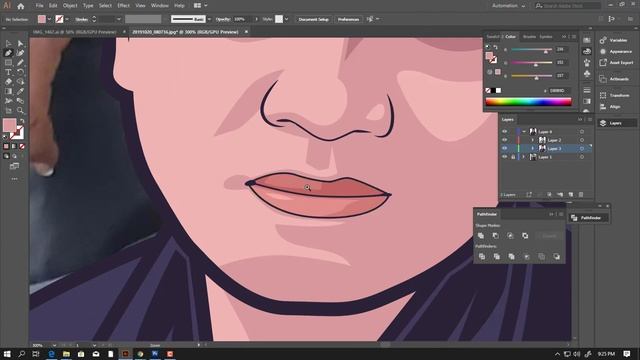Select the Rotate tool
Image resolution: width=640 pixels, height=360 pixels.
(20, 72)
